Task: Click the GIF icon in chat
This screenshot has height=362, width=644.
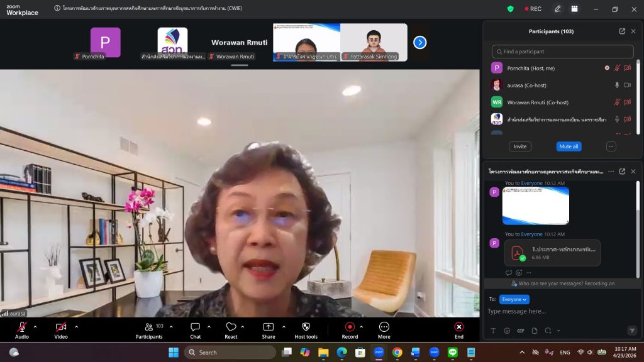Action: tap(521, 331)
